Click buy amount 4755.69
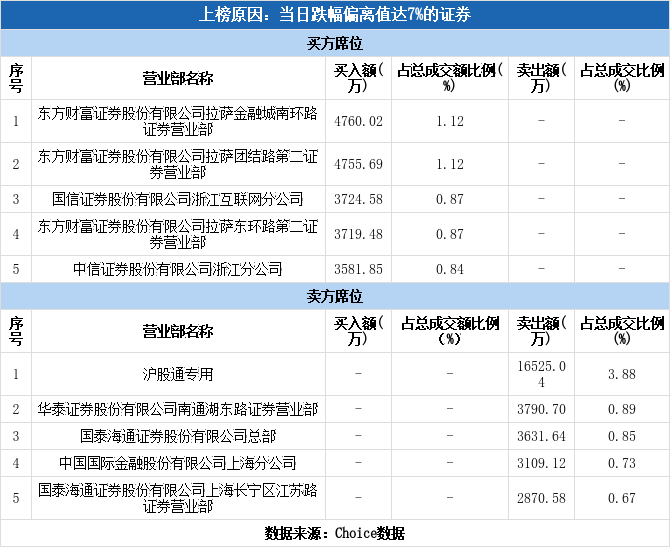Viewport: 670px width, 547px height. point(358,164)
